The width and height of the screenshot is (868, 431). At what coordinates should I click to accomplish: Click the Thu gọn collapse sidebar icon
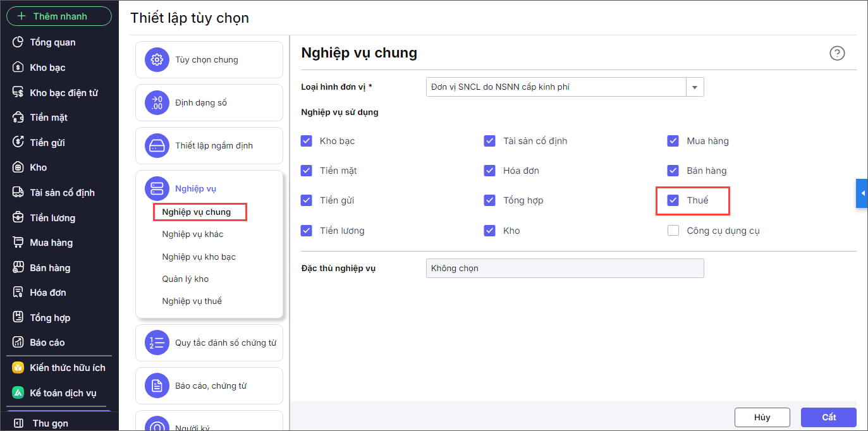[18, 423]
